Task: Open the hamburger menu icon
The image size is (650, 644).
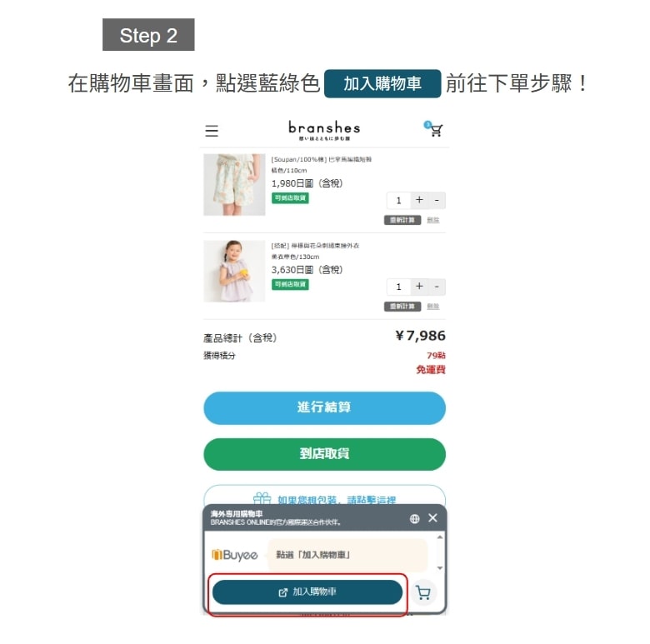Action: (x=212, y=131)
